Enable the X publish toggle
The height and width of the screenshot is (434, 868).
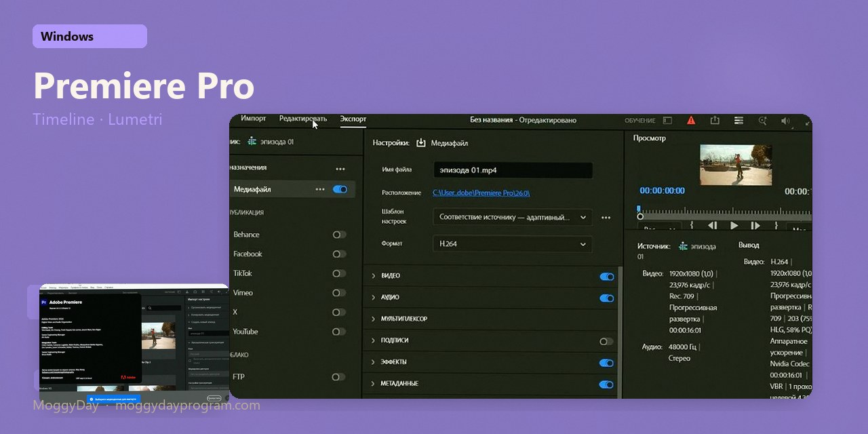[339, 312]
